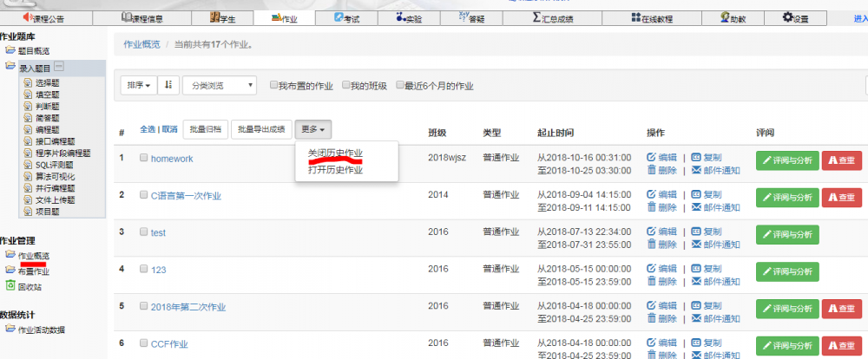The width and height of the screenshot is (868, 359).
Task: Open the 实验 tab
Action: coord(409,18)
